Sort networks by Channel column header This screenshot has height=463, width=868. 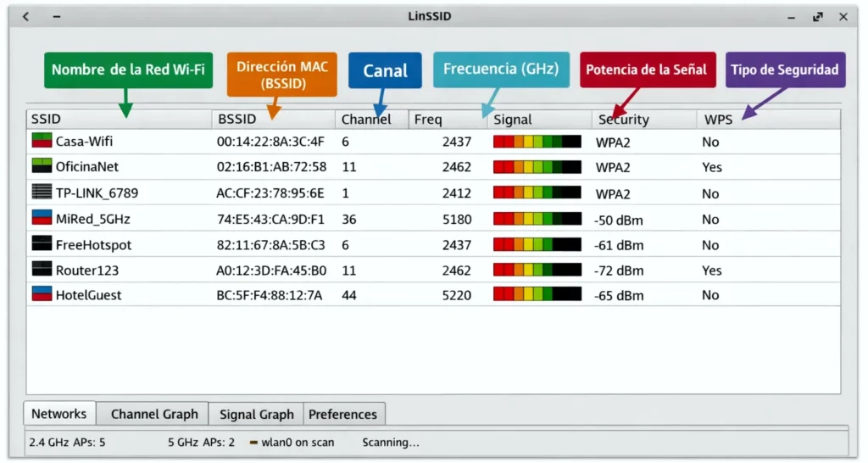click(371, 120)
